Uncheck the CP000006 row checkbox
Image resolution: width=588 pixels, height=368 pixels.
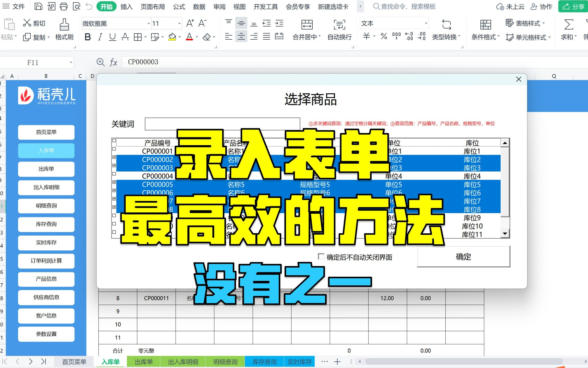114,190
